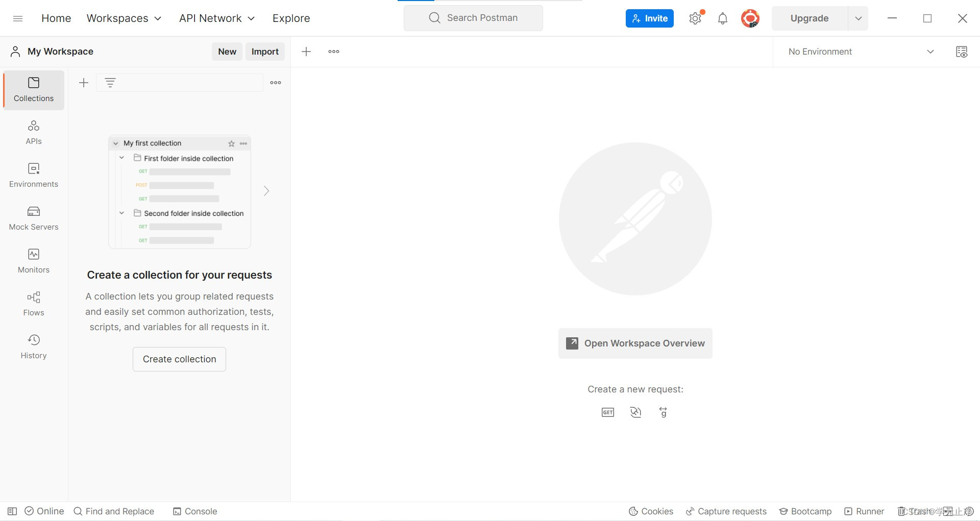Image resolution: width=980 pixels, height=521 pixels.
Task: Open collections panel ellipsis options
Action: click(276, 83)
